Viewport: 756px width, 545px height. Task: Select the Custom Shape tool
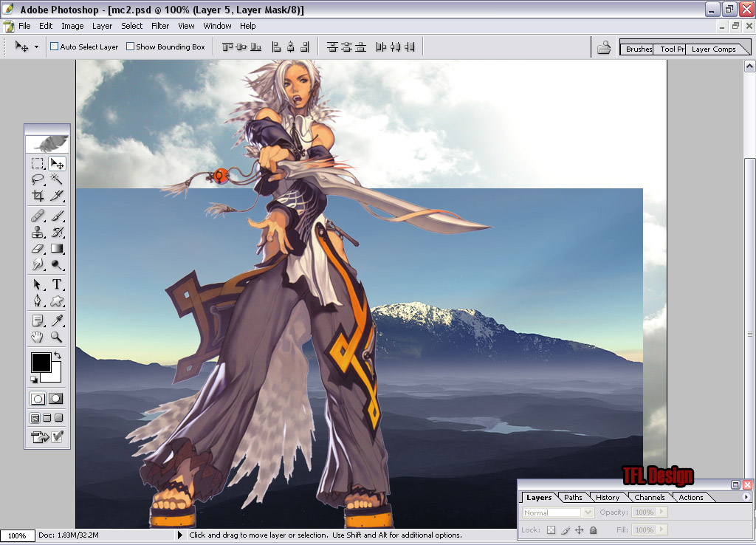[57, 301]
